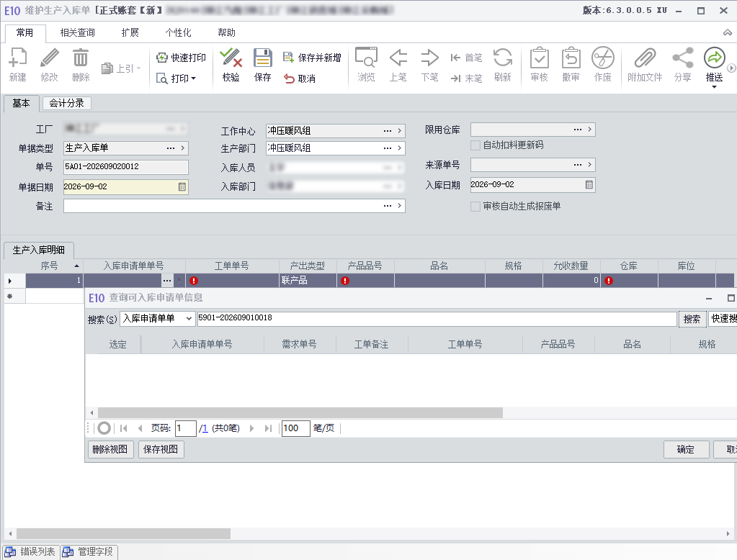This screenshot has height=560, width=737.
Task: Toggle the 自动扣料更新码 checkbox
Action: [x=475, y=145]
